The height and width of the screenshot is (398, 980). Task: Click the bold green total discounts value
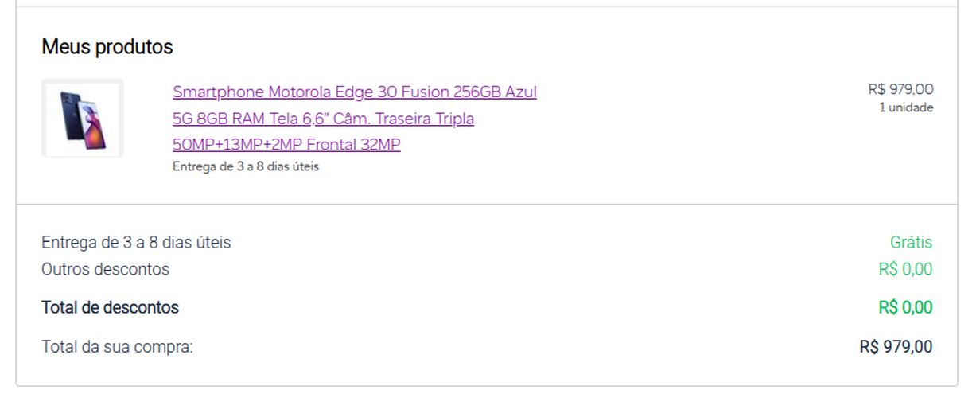[906, 307]
